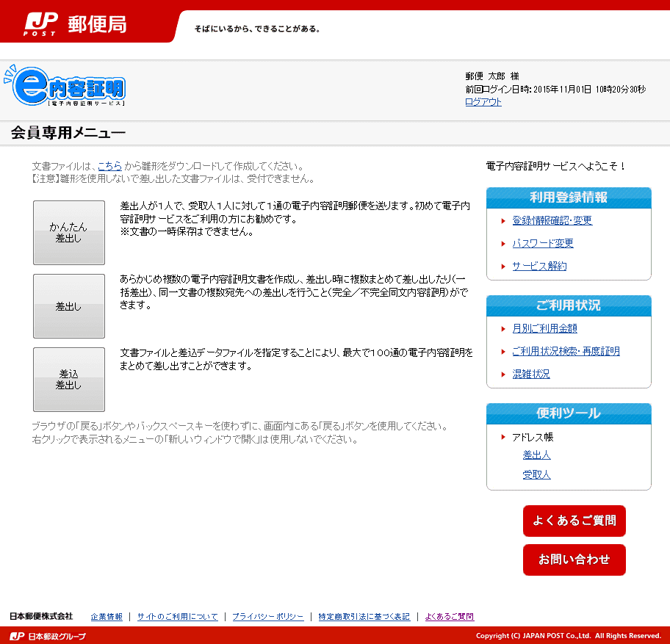Open ご利用状況検索・再度証明 link
This screenshot has width=670, height=644.
[566, 352]
